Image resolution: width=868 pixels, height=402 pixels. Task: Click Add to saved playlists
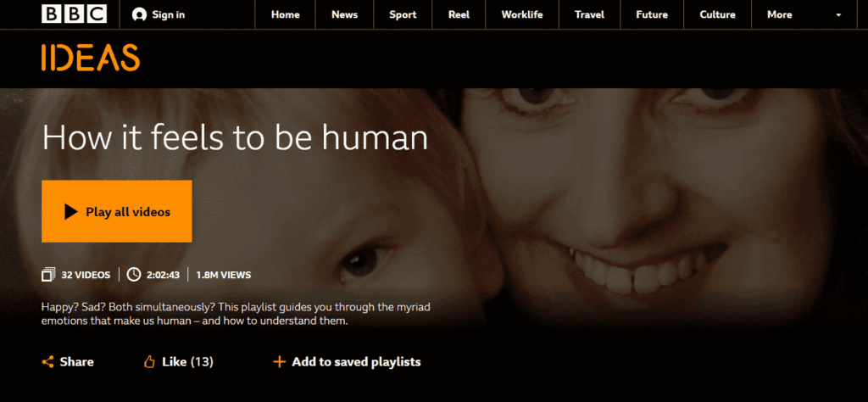pos(357,362)
